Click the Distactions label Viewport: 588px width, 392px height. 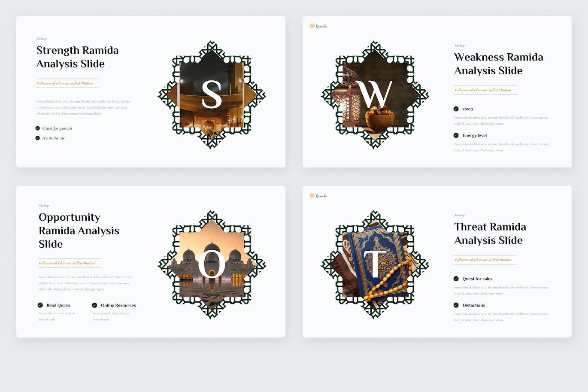coord(474,305)
